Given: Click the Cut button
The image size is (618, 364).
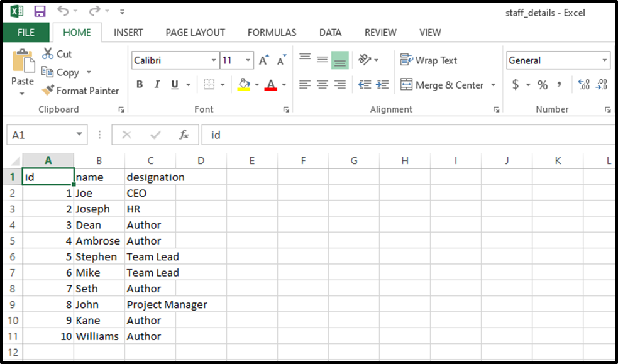Looking at the screenshot, I should pyautogui.click(x=57, y=53).
